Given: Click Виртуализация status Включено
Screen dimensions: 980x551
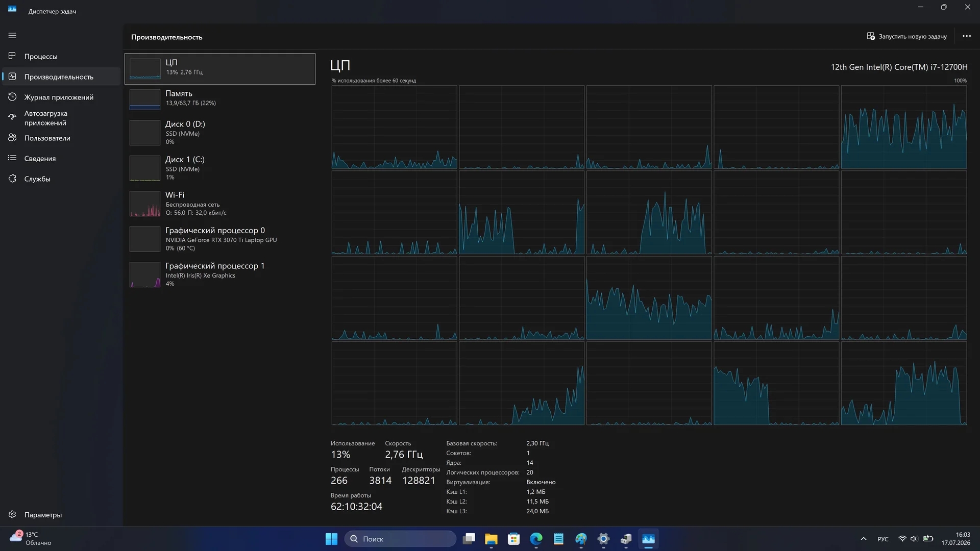Looking at the screenshot, I should 541,482.
